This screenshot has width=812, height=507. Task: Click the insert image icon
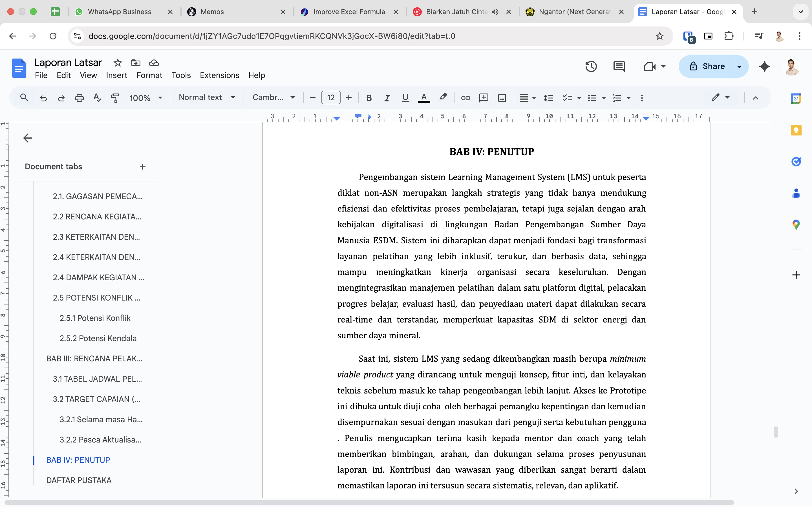tap(502, 98)
